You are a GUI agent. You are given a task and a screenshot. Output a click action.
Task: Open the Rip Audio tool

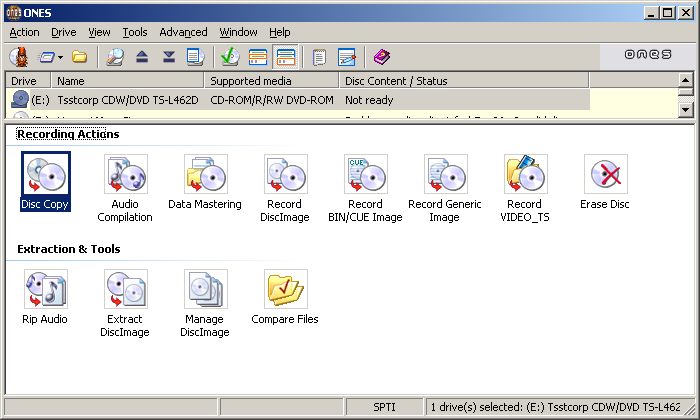(45, 290)
